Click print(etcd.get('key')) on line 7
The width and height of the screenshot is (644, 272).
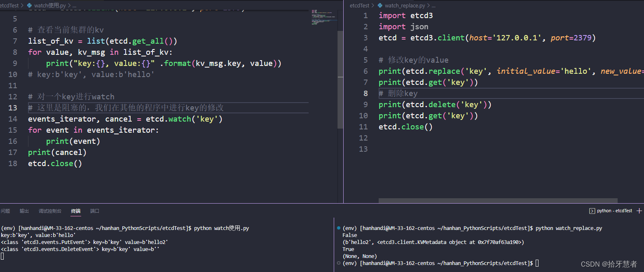428,82
